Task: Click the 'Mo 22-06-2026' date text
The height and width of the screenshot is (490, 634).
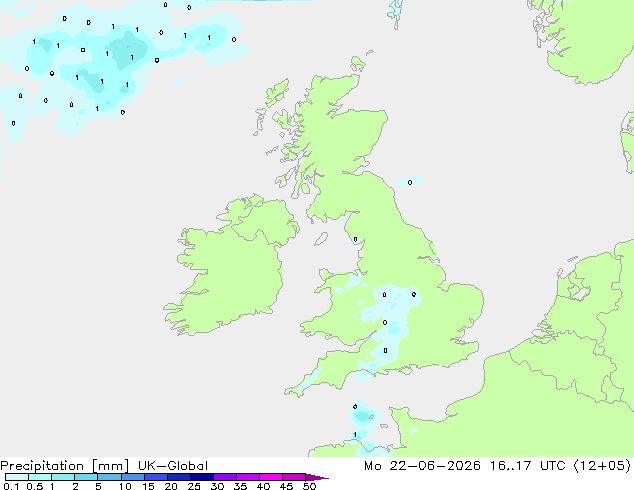Action: pos(422,466)
